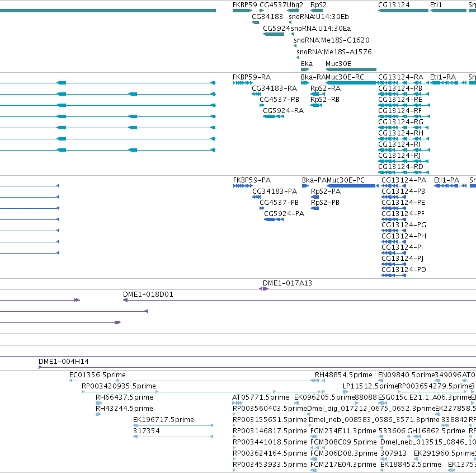476x473 pixels.
Task: Select the CG4537-RB transcript label
Action: tap(279, 100)
